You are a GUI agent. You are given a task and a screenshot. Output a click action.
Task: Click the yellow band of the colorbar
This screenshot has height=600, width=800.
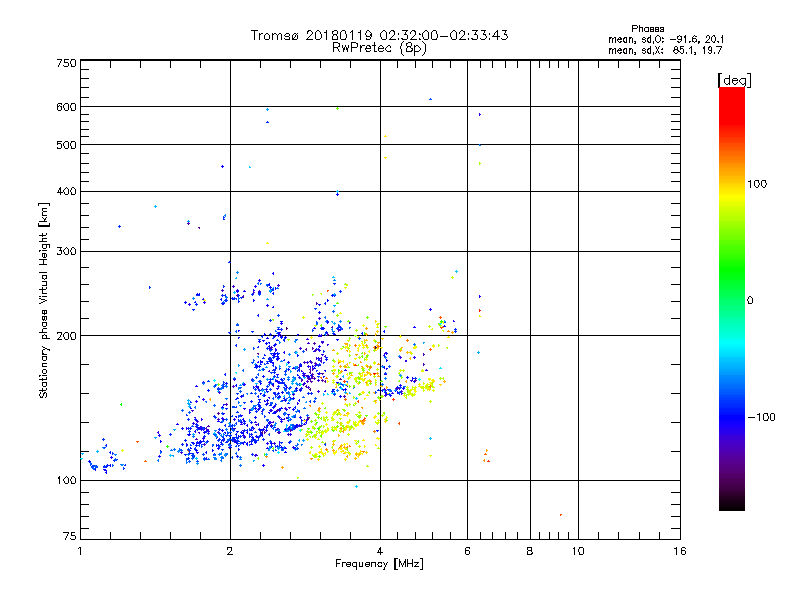(732, 196)
